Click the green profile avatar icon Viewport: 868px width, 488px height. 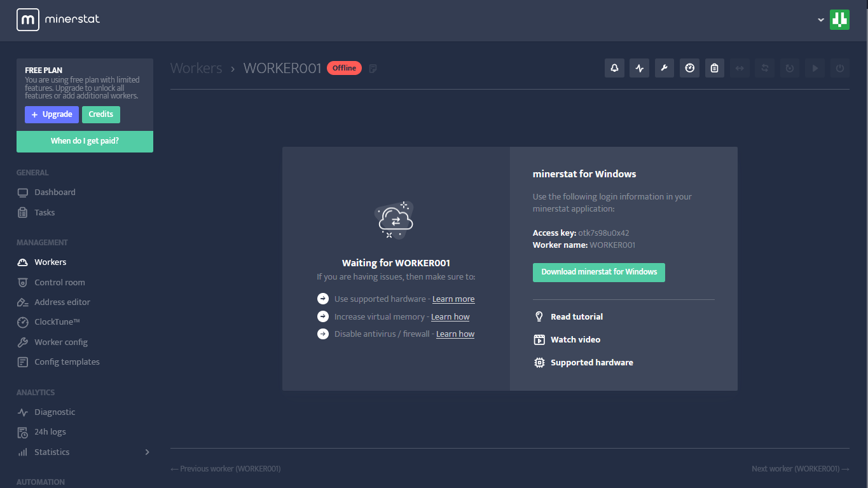839,20
